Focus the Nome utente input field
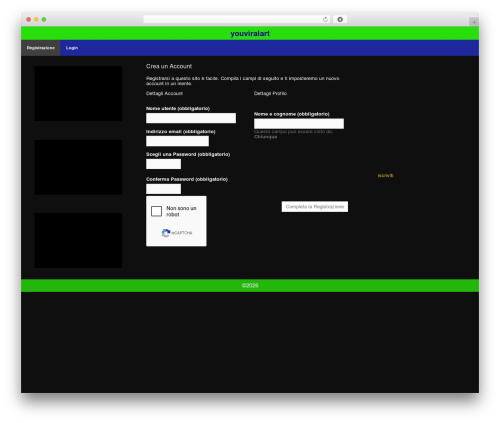The height and width of the screenshot is (423, 500). pyautogui.click(x=191, y=118)
